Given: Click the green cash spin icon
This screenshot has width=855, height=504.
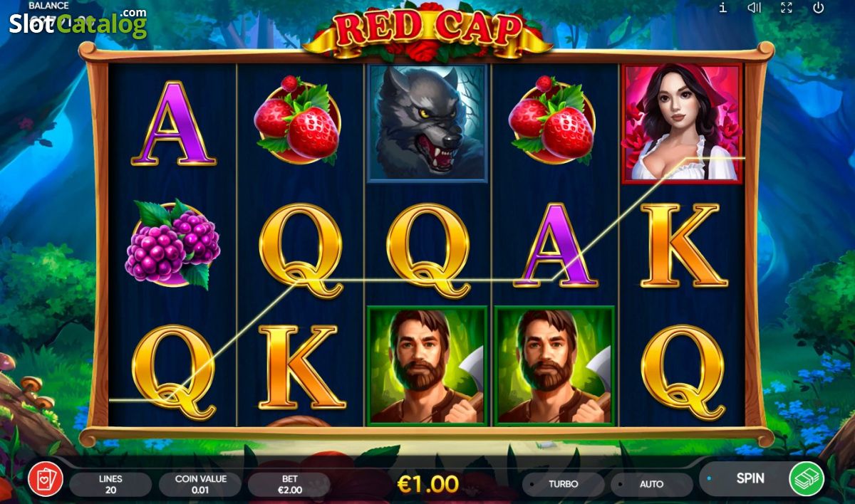Looking at the screenshot, I should click(807, 478).
